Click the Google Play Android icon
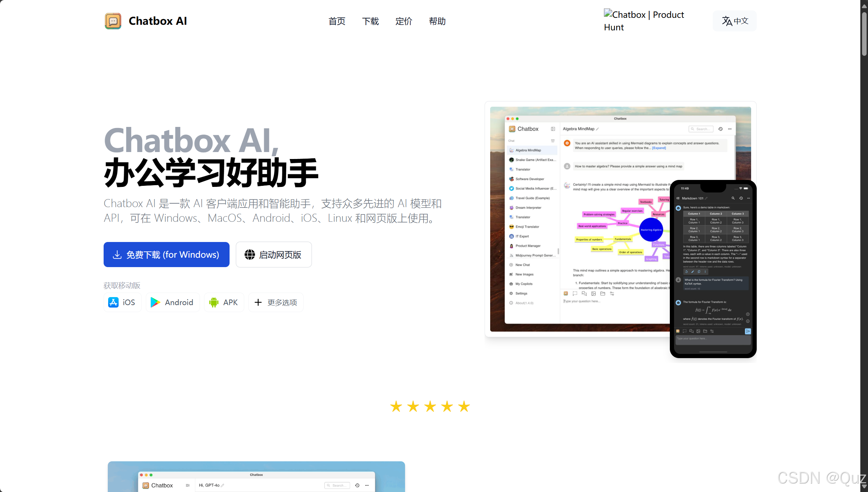The image size is (868, 492). point(155,302)
